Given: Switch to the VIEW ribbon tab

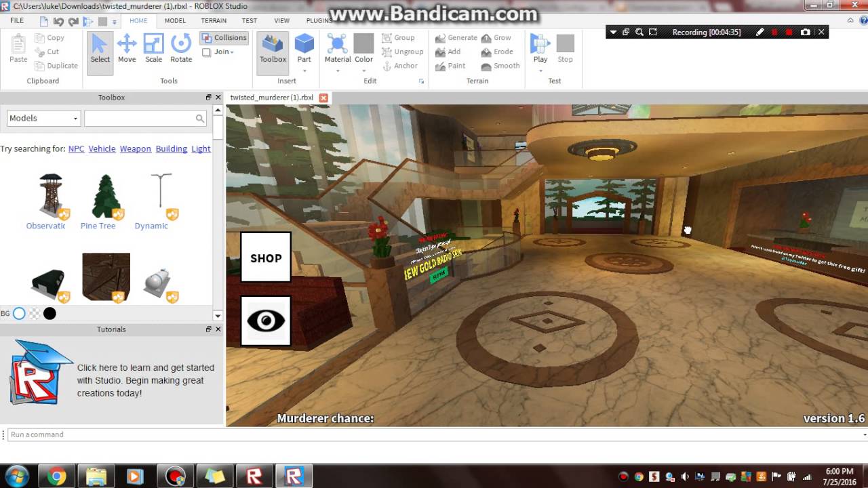Looking at the screenshot, I should point(281,21).
